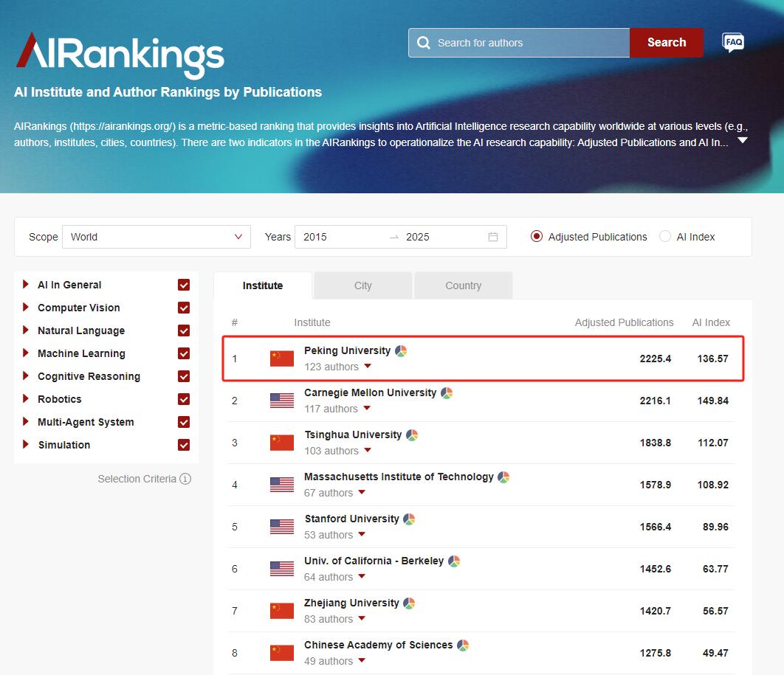
Task: Uncheck the Computer Vision checkbox
Action: 184,308
